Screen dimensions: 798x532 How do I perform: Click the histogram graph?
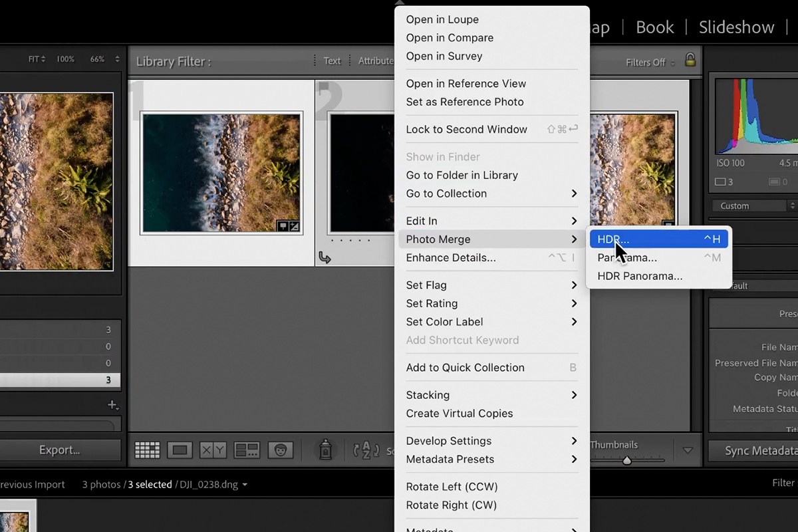point(756,116)
